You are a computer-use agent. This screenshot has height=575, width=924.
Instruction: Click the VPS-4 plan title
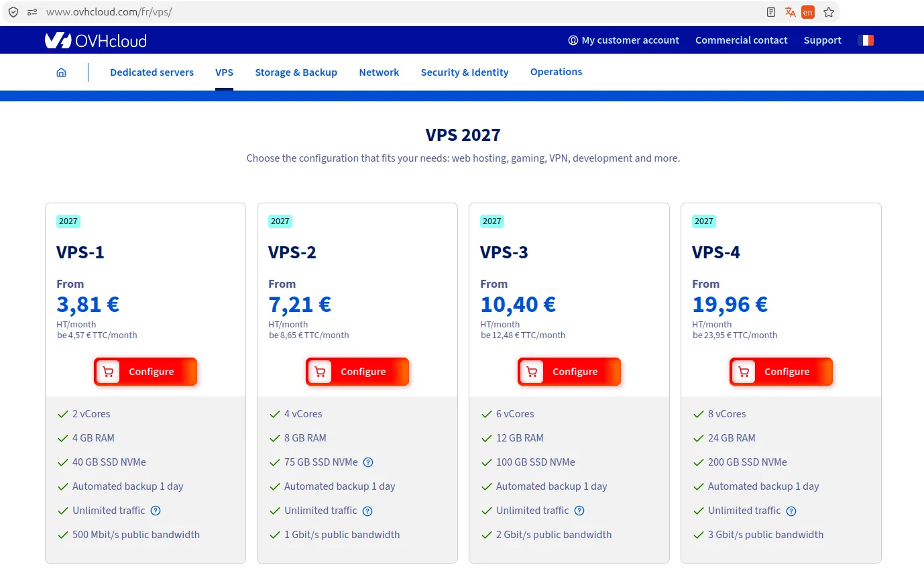(x=716, y=252)
